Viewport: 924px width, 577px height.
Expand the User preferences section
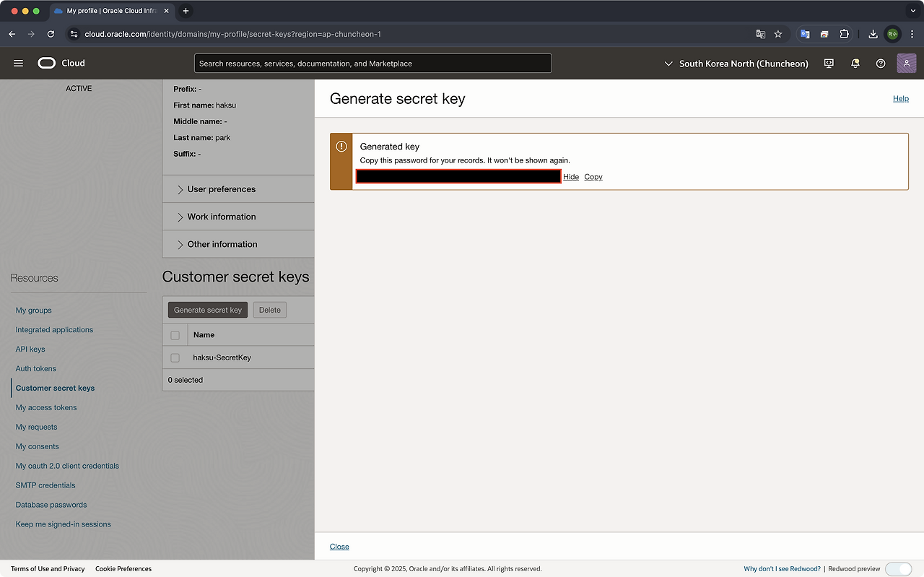[x=221, y=189]
